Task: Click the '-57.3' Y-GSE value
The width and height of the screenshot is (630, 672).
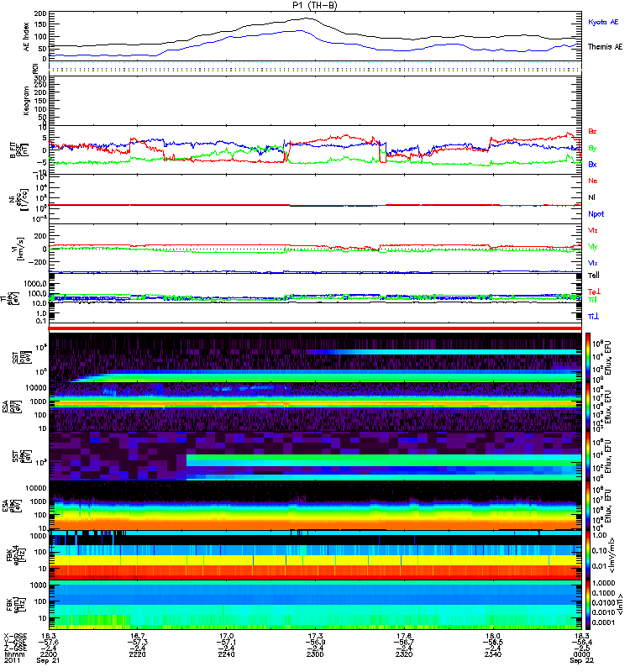Action: pyautogui.click(x=137, y=642)
